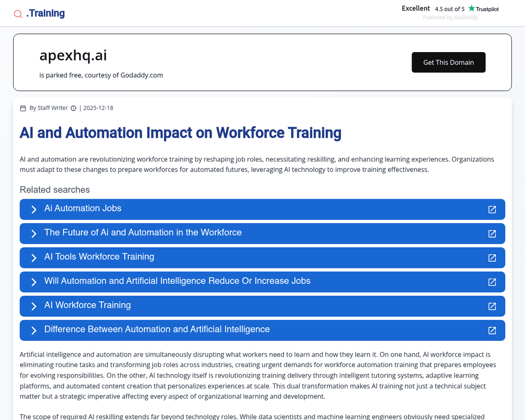Click the .Training site title
Viewport: 525px width, 420px height.
tap(45, 14)
